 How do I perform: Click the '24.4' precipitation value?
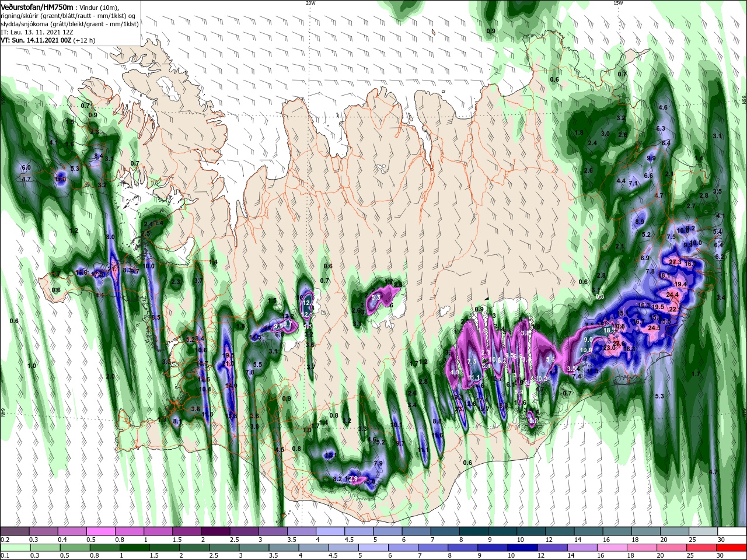(x=672, y=295)
